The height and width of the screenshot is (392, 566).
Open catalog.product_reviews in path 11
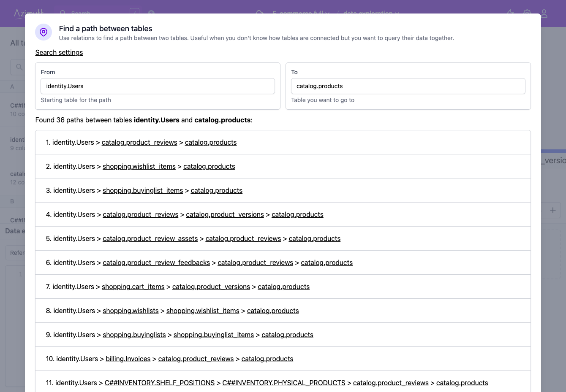pos(391,383)
